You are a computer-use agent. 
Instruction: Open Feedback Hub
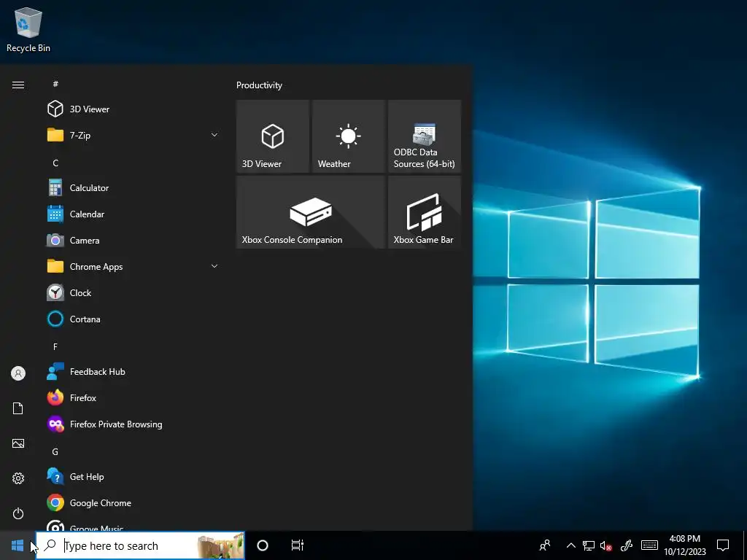point(133,371)
